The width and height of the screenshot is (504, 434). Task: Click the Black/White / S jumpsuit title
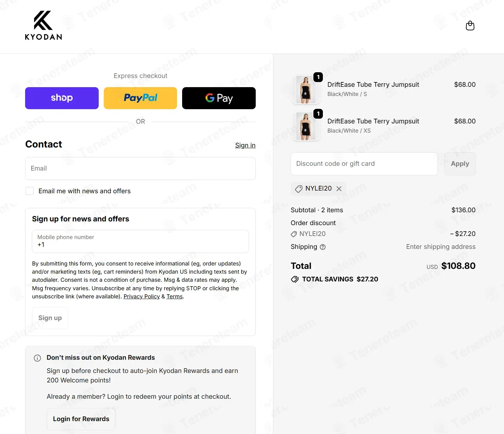373,85
